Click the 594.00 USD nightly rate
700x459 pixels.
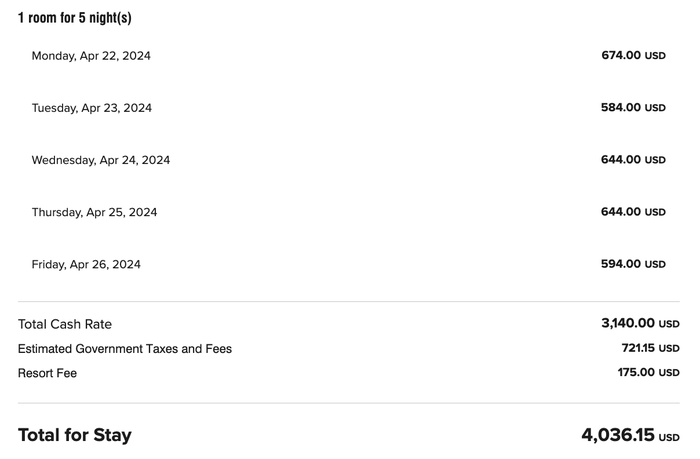[x=633, y=264]
